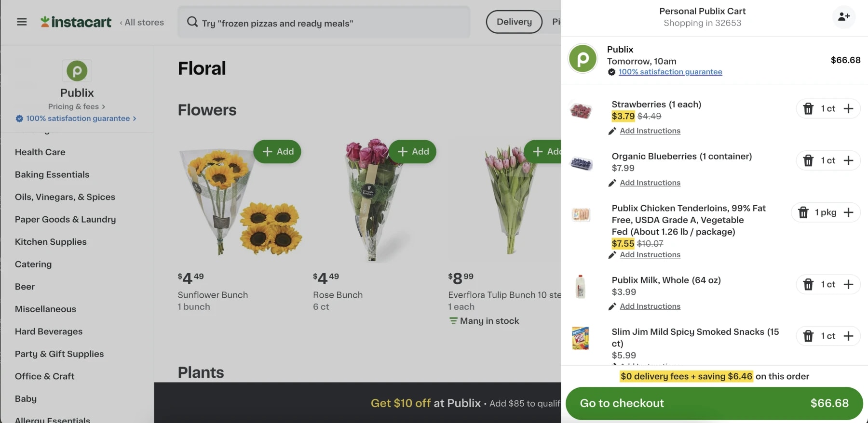The width and height of the screenshot is (868, 423).
Task: Switch to the Pickup option
Action: 557,22
